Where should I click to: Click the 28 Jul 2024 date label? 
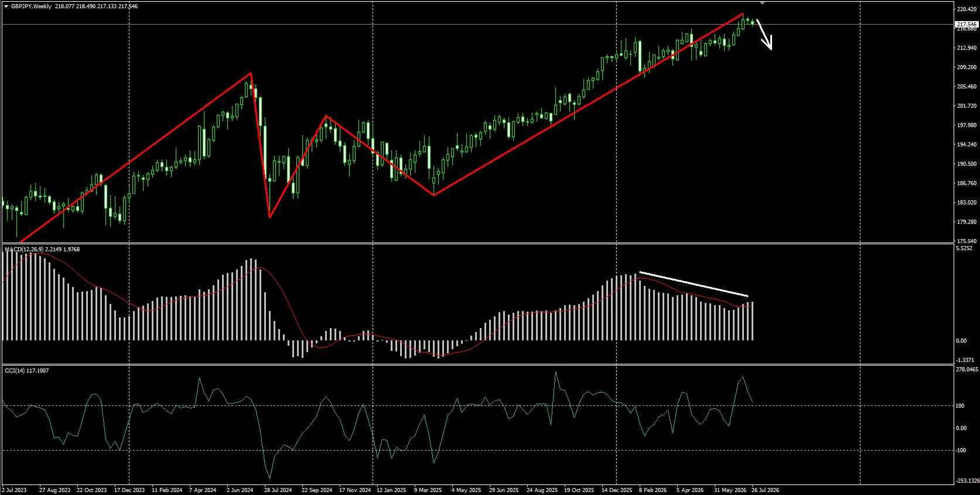(x=278, y=490)
